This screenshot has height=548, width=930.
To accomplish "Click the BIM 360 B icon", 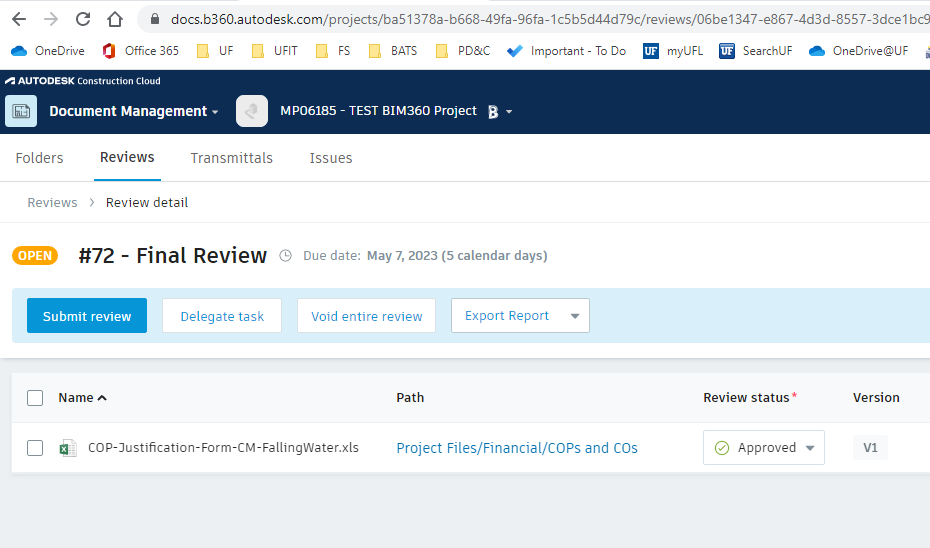I will tap(493, 111).
